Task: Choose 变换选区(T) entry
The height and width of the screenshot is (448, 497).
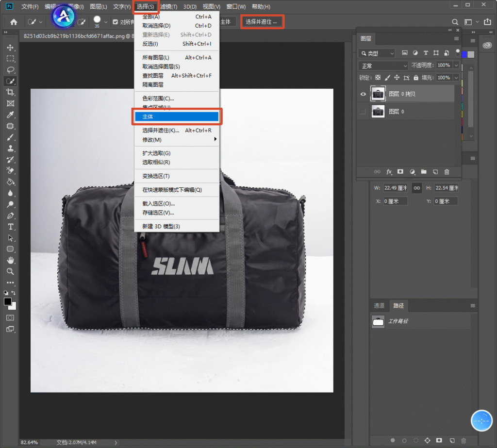Action: (x=177, y=176)
